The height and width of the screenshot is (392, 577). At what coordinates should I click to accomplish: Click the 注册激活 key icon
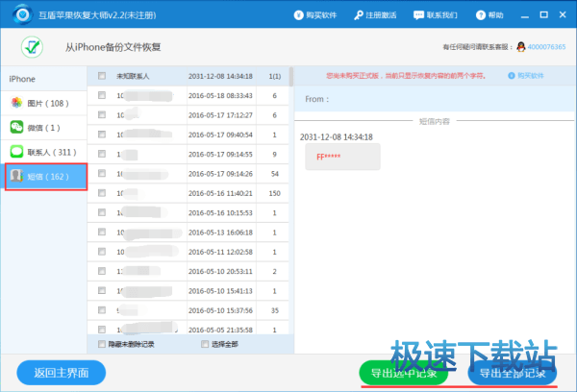pos(358,15)
